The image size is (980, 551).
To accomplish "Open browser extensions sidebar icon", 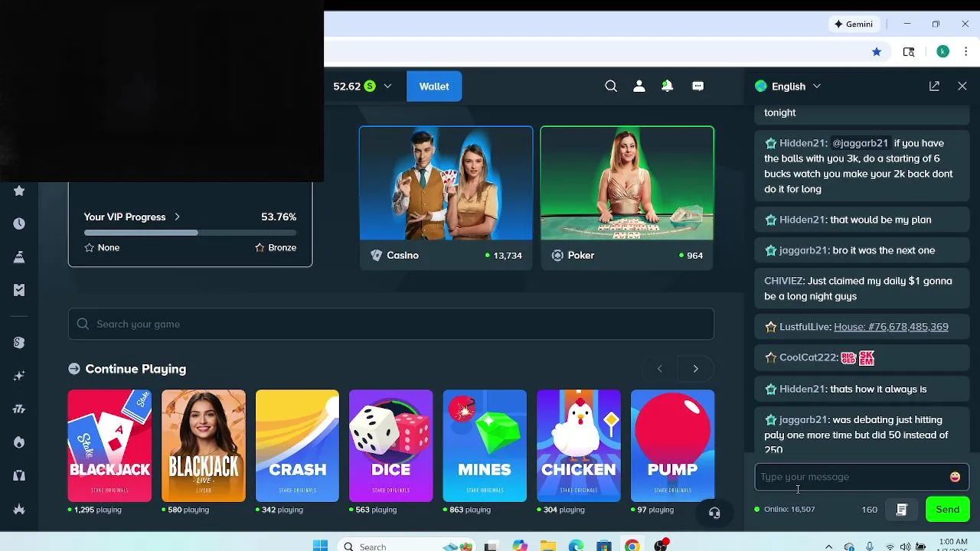I will [909, 51].
